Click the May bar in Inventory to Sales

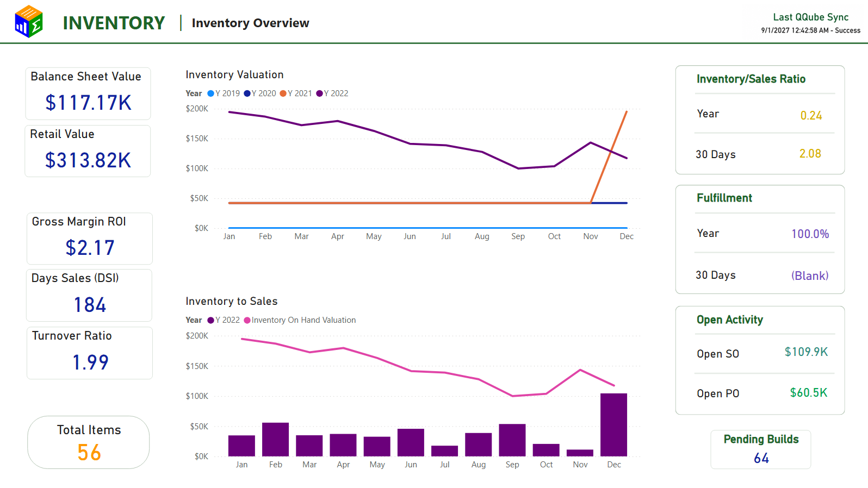pos(377,447)
